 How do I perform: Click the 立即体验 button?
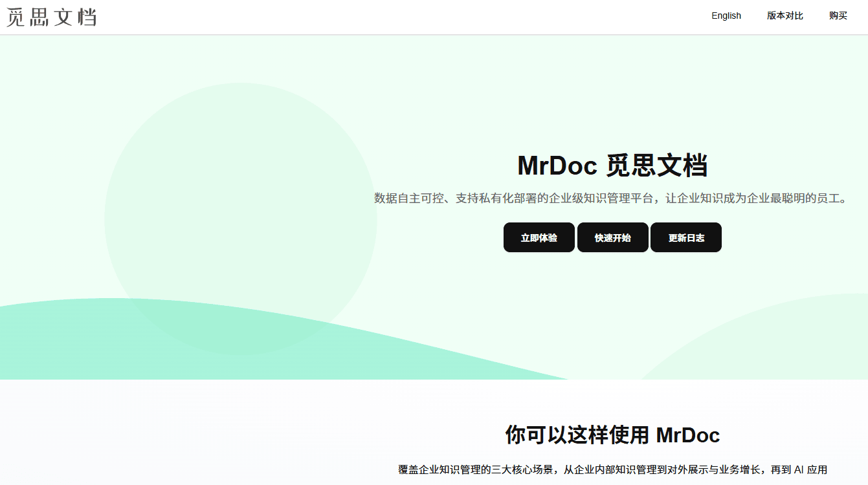point(539,237)
